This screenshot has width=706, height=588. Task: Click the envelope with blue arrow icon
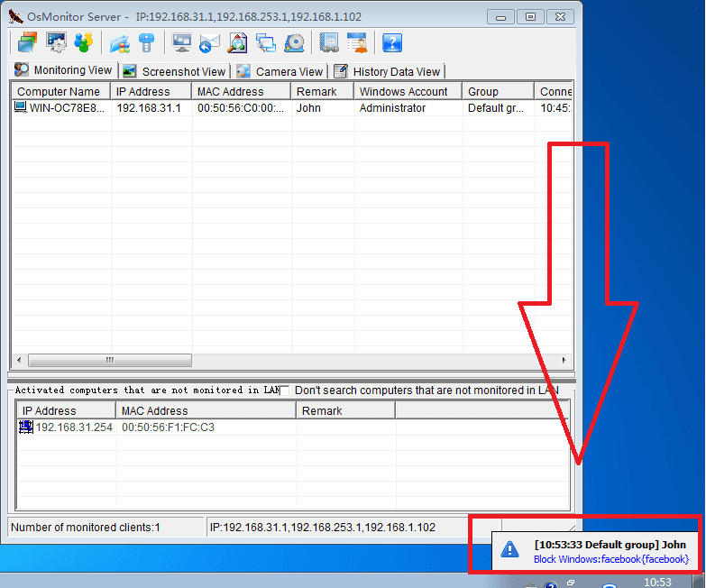pyautogui.click(x=209, y=42)
